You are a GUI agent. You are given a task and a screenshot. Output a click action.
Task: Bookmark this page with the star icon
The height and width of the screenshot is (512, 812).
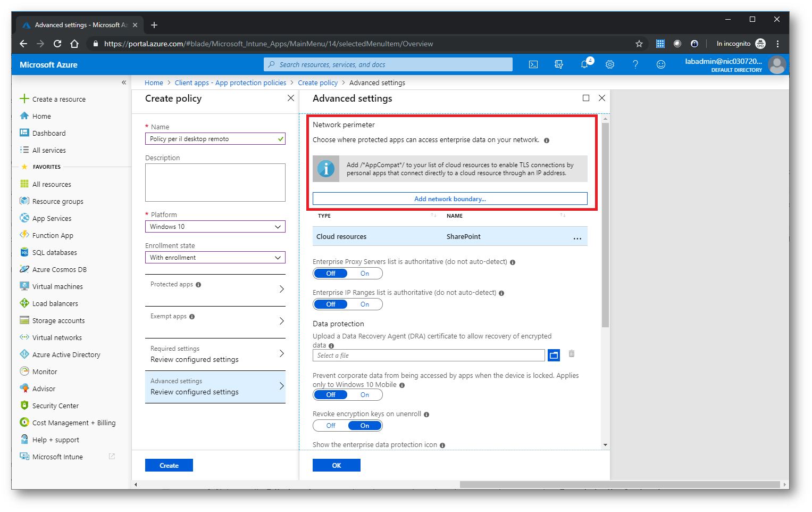639,44
